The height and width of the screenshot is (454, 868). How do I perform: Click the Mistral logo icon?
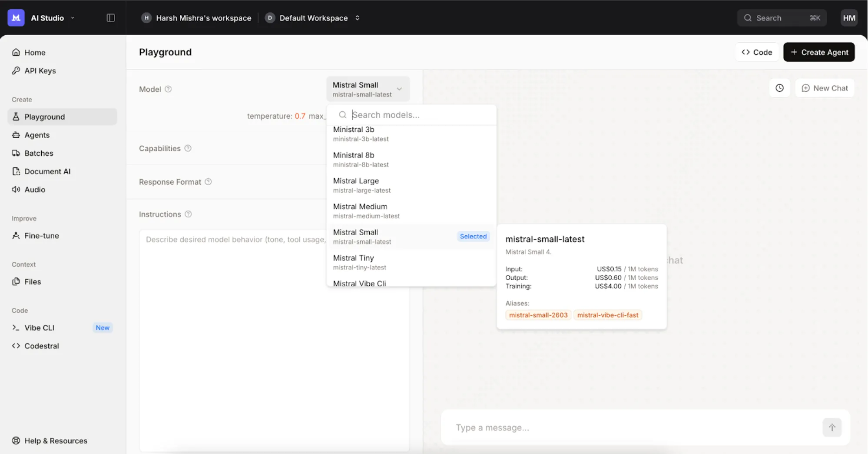coord(16,18)
